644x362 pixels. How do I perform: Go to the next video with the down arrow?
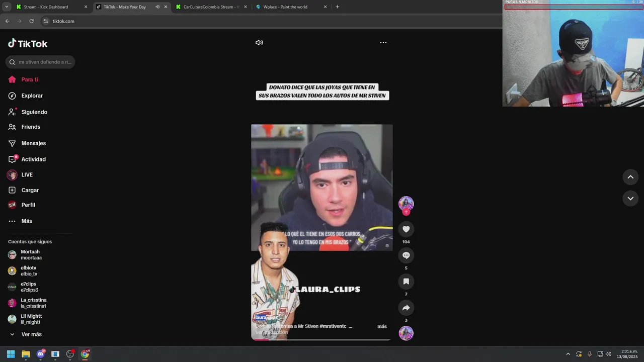pyautogui.click(x=630, y=199)
